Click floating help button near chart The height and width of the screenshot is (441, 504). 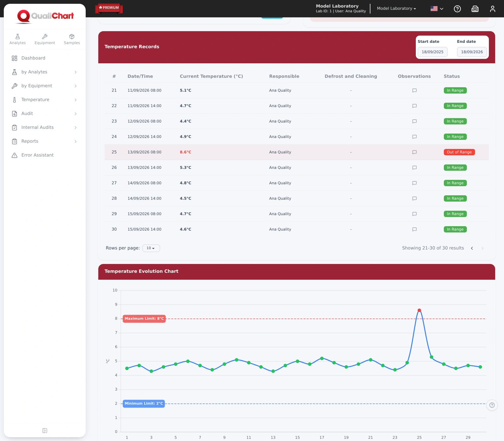pyautogui.click(x=492, y=405)
